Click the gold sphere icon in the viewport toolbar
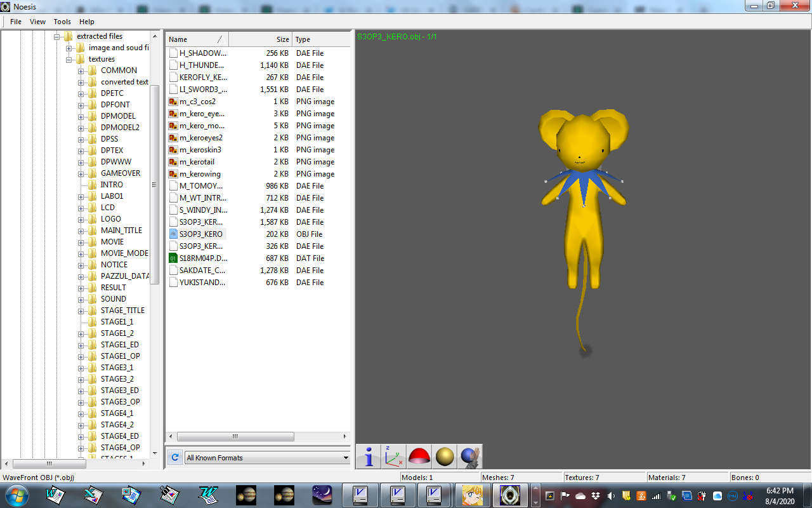Image resolution: width=812 pixels, height=508 pixels. coord(445,457)
